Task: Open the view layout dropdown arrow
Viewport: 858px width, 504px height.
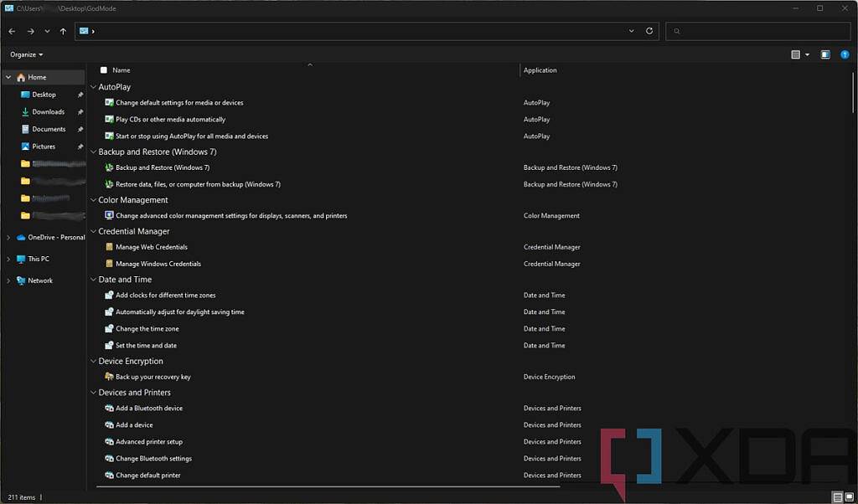Action: tap(806, 54)
